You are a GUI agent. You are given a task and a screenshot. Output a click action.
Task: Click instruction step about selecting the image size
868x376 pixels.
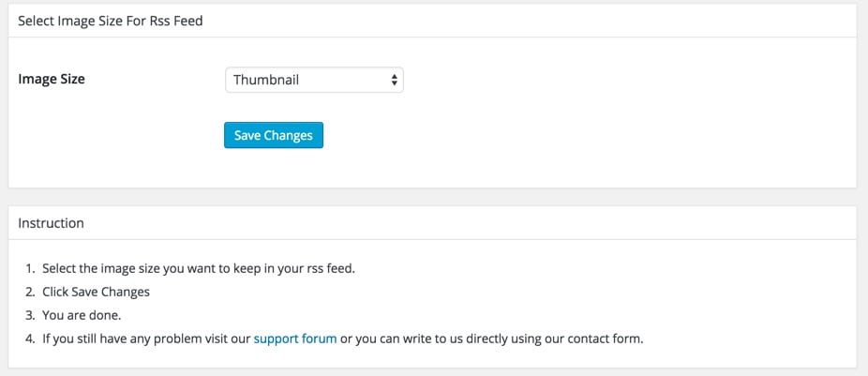click(x=198, y=269)
